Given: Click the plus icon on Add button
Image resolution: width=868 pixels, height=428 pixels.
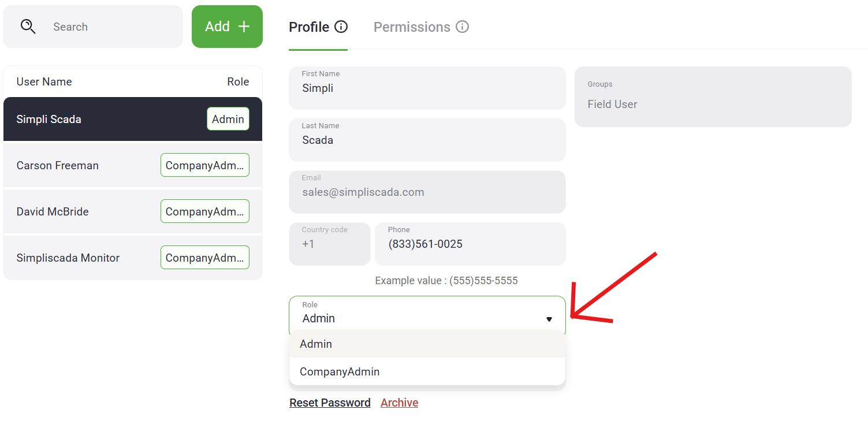Looking at the screenshot, I should (x=244, y=27).
